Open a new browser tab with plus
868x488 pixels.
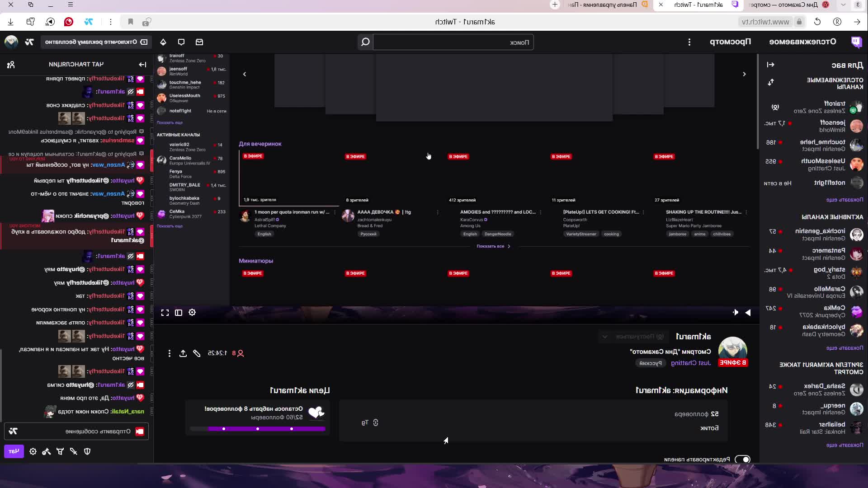(x=555, y=5)
